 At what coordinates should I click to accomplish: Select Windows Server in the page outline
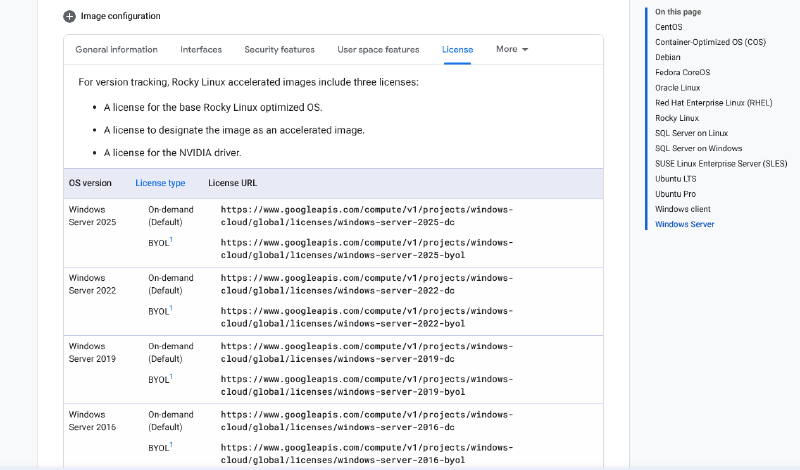(x=685, y=224)
